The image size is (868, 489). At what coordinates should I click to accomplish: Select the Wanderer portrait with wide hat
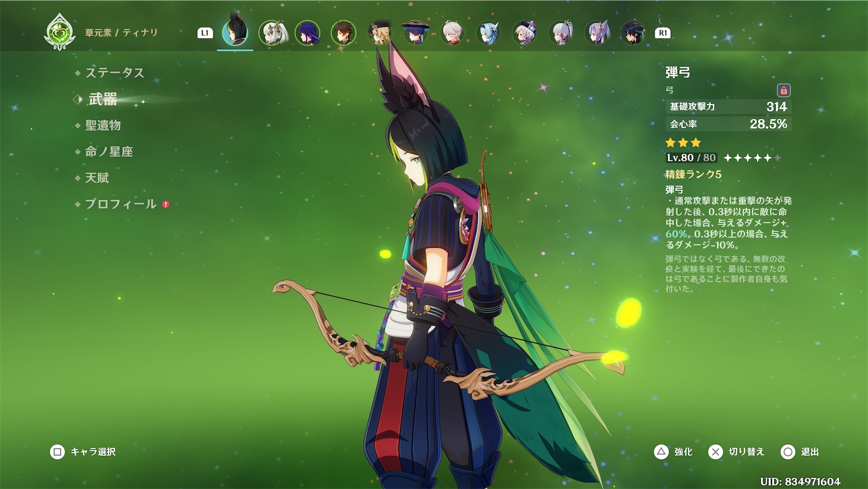click(416, 32)
